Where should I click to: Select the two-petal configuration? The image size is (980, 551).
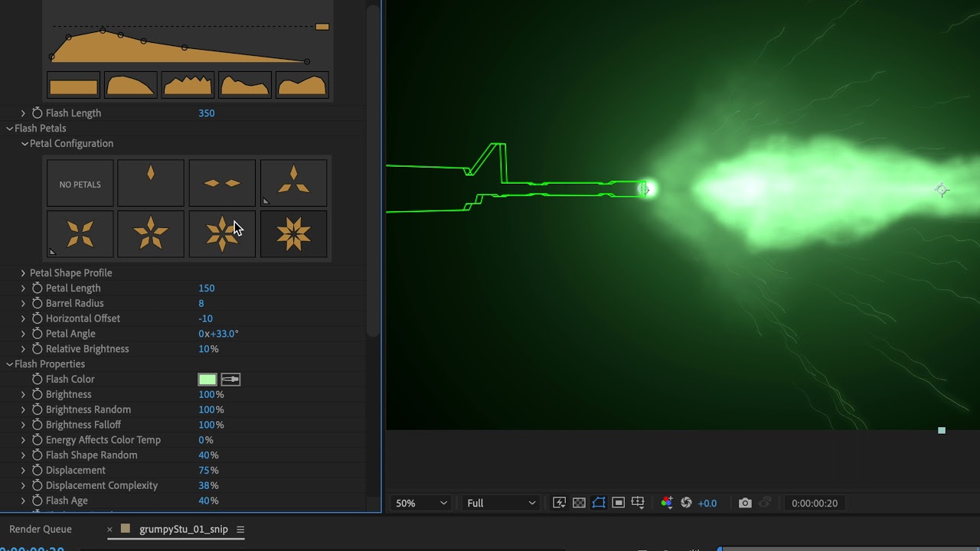222,184
